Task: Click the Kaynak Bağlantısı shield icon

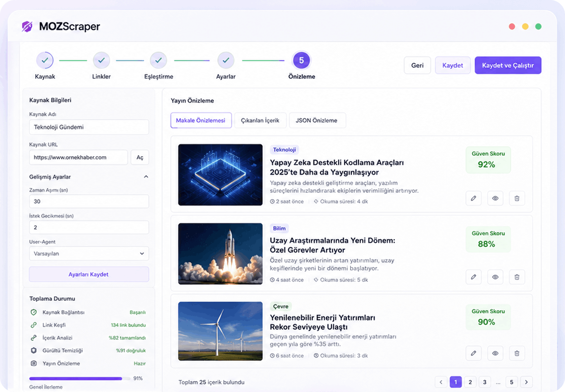Action: coord(34,312)
